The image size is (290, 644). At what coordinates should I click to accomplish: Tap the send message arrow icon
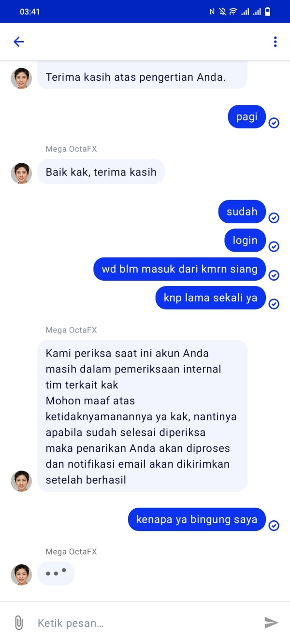(271, 623)
